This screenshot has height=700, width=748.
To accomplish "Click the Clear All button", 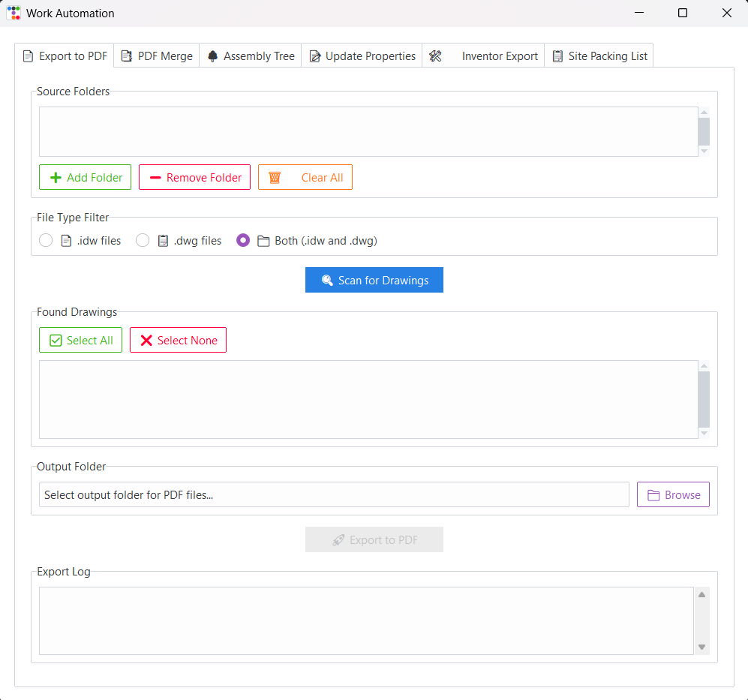I will [x=305, y=178].
